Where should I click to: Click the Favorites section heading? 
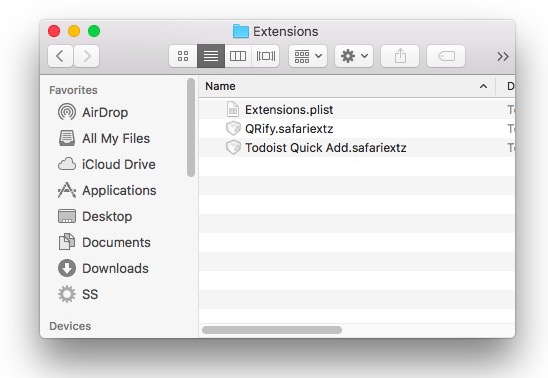tap(73, 90)
